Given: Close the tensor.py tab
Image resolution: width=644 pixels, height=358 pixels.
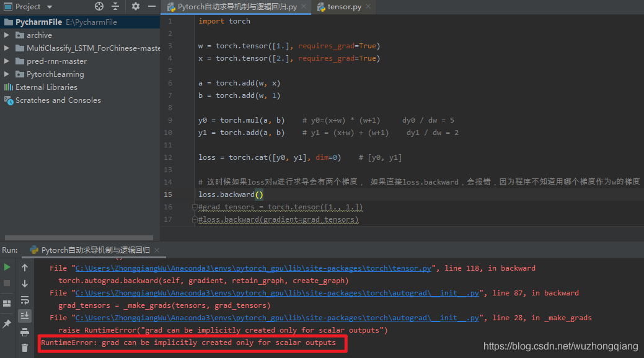Looking at the screenshot, I should pos(368,6).
